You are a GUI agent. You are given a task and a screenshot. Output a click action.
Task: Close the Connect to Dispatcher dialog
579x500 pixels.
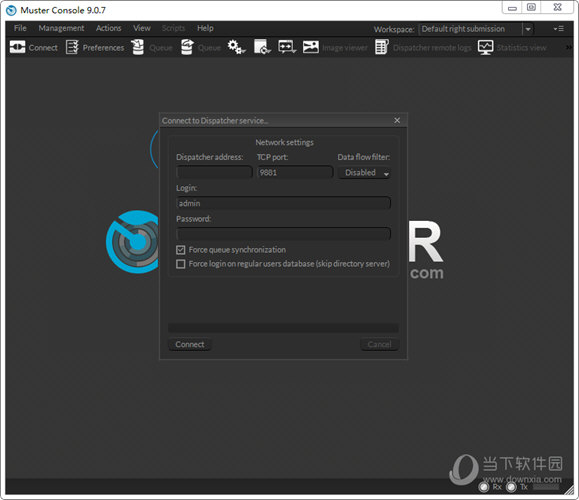397,120
